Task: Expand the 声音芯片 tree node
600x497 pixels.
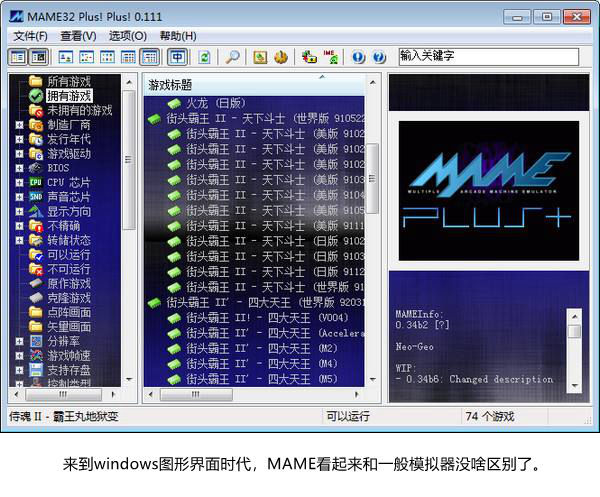Action: click(19, 197)
